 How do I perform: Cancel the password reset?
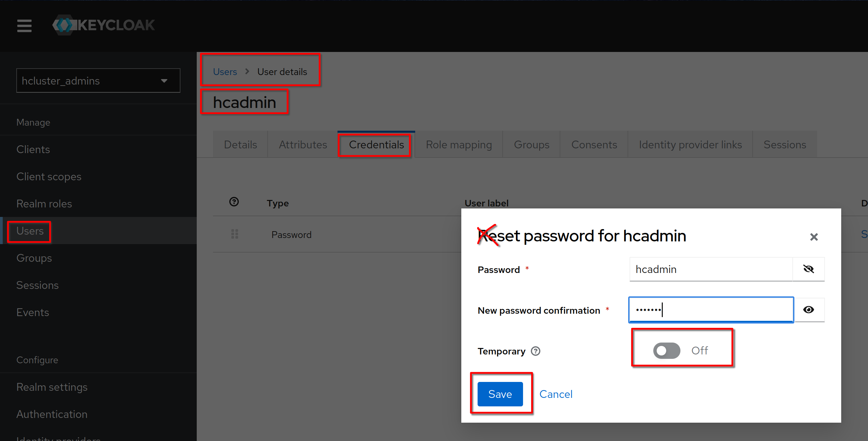[556, 394]
